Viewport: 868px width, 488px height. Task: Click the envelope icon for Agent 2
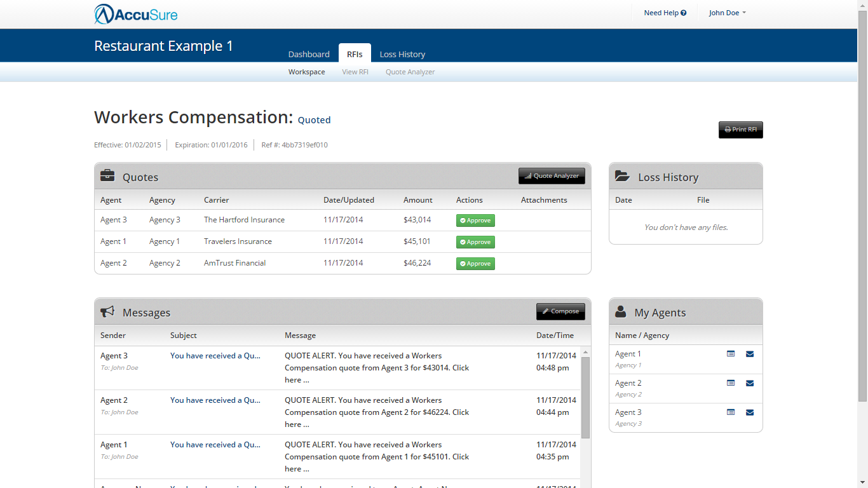[750, 383]
